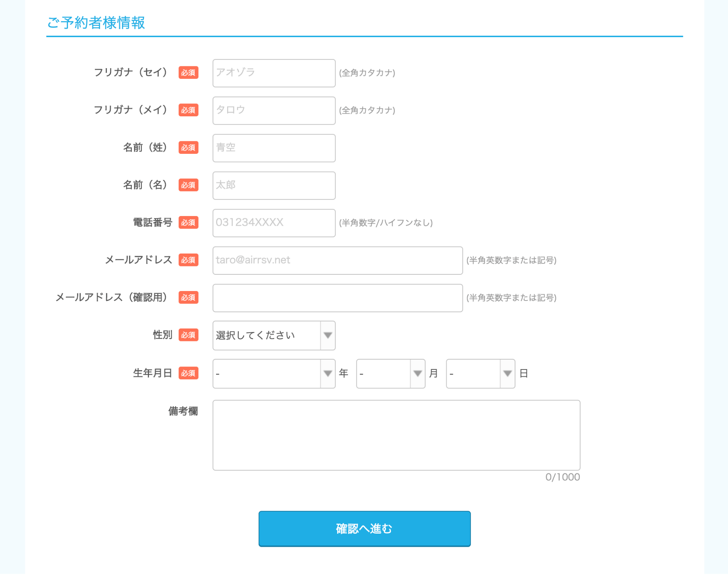Click the メールアドレス email field
The image size is (728, 576).
(x=337, y=260)
